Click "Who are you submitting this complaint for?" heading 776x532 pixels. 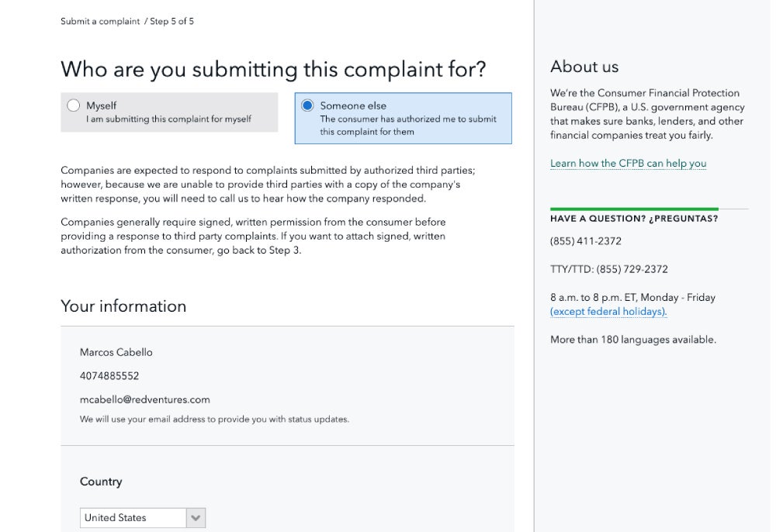click(273, 70)
